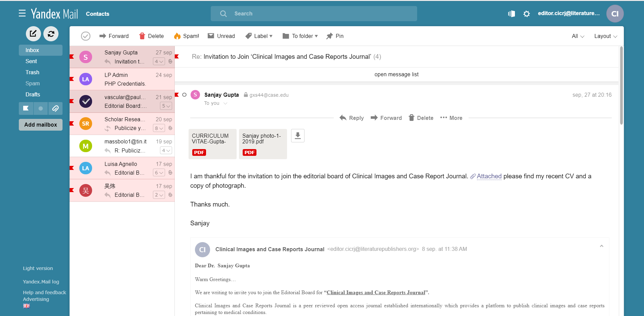The width and height of the screenshot is (644, 316).
Task: Go to the Drafts folder
Action: 33,94
